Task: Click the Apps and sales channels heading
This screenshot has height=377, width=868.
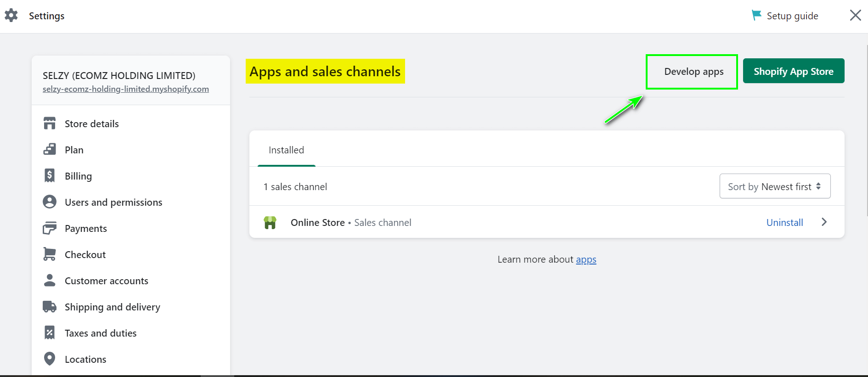Action: [325, 72]
